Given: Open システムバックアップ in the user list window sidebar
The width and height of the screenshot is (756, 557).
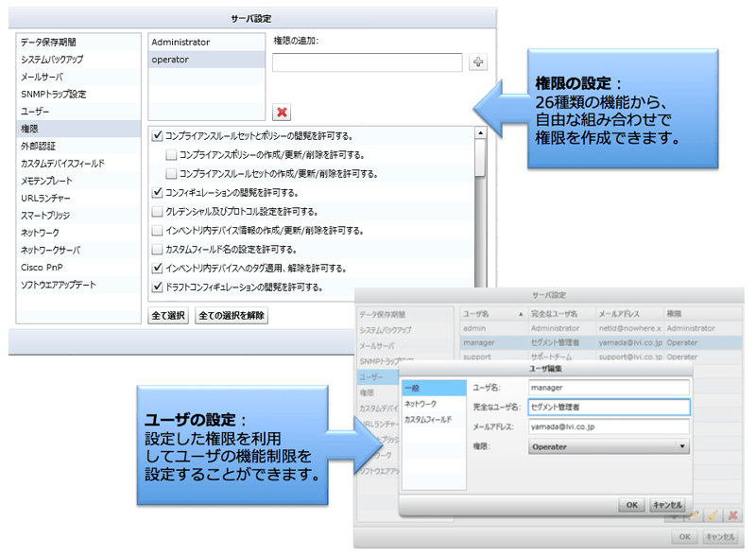Looking at the screenshot, I should click(x=405, y=330).
